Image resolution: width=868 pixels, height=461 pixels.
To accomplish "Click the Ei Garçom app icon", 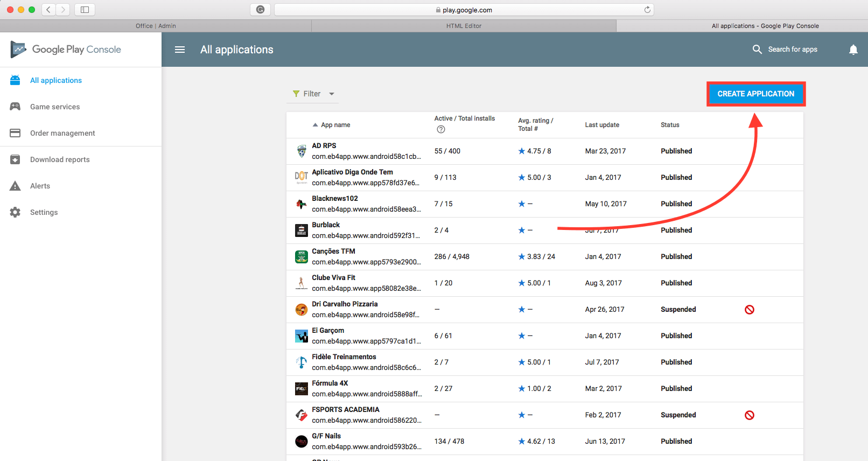I will click(302, 336).
